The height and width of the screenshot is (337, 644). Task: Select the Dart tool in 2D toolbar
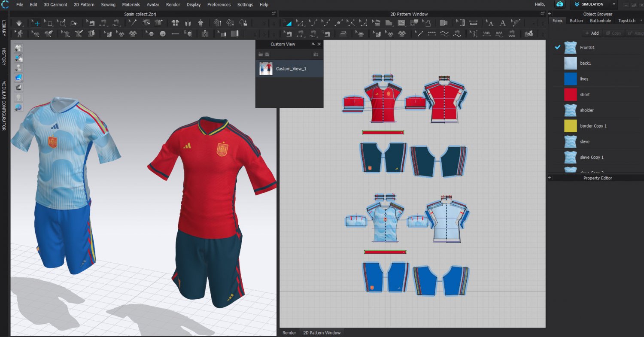pos(414,23)
